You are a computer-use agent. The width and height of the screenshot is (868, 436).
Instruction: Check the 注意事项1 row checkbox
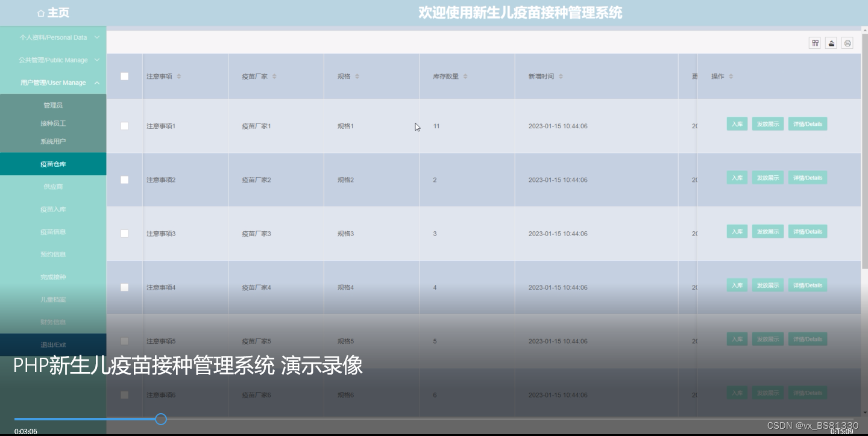[x=125, y=126]
